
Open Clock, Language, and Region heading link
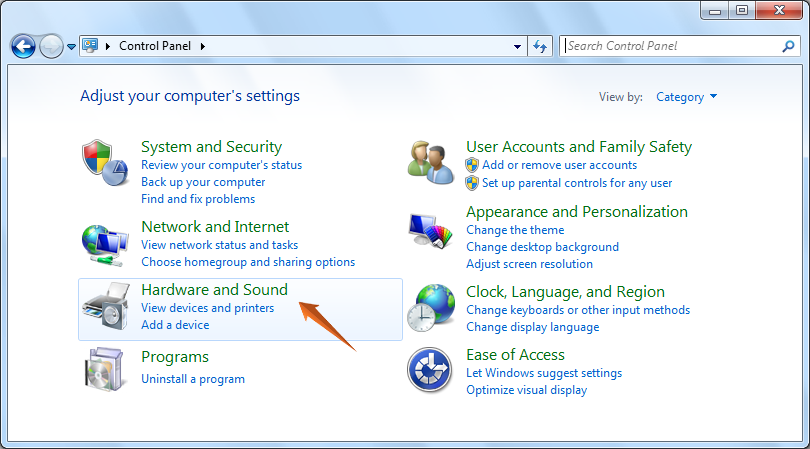pos(565,292)
